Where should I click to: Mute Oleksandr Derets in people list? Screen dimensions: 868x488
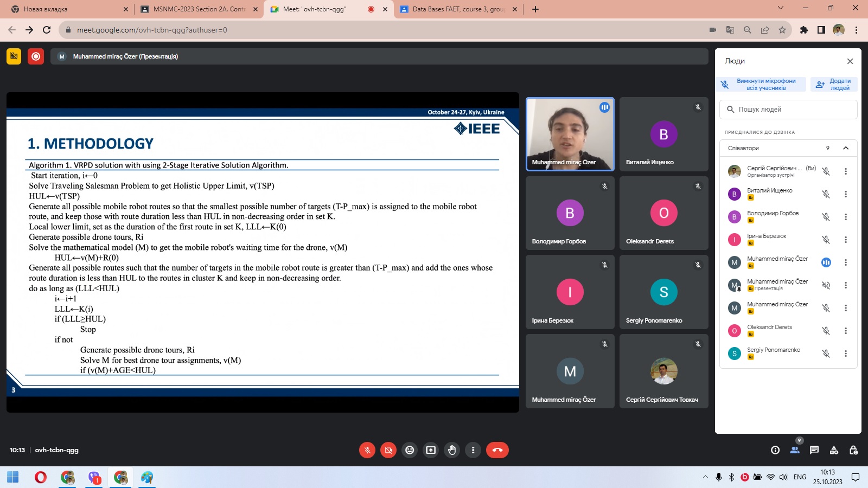pos(826,331)
